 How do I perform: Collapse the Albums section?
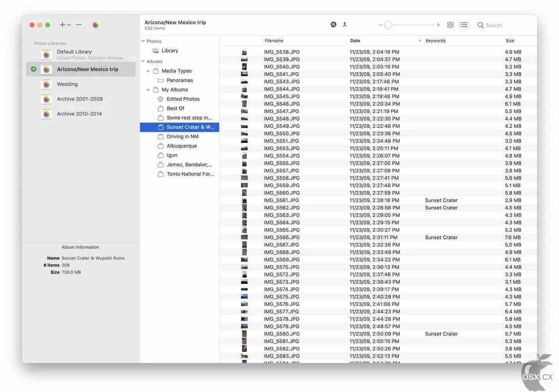click(x=143, y=61)
